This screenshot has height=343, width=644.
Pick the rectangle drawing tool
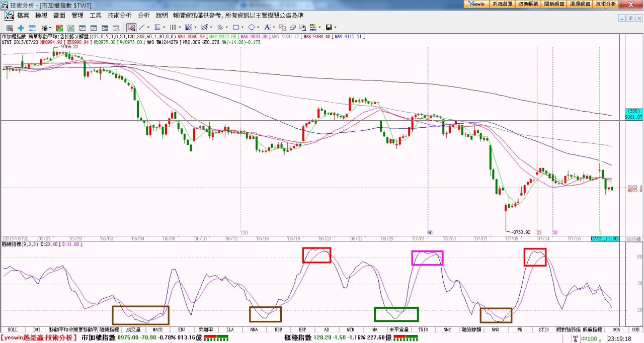235,27
